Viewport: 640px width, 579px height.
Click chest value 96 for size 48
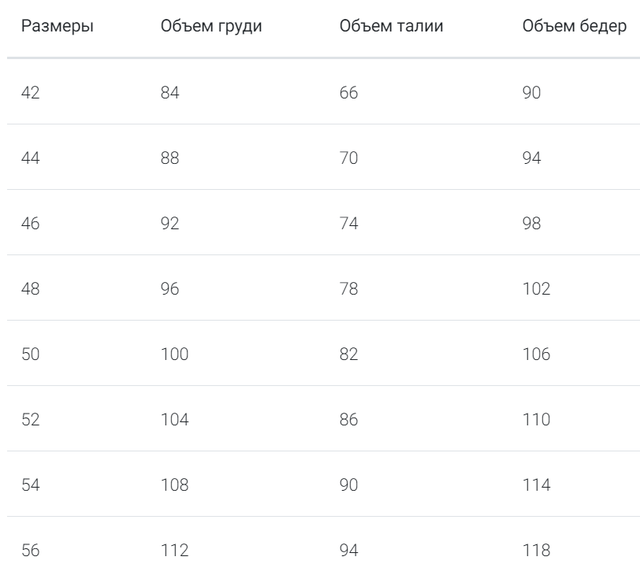[x=170, y=289]
